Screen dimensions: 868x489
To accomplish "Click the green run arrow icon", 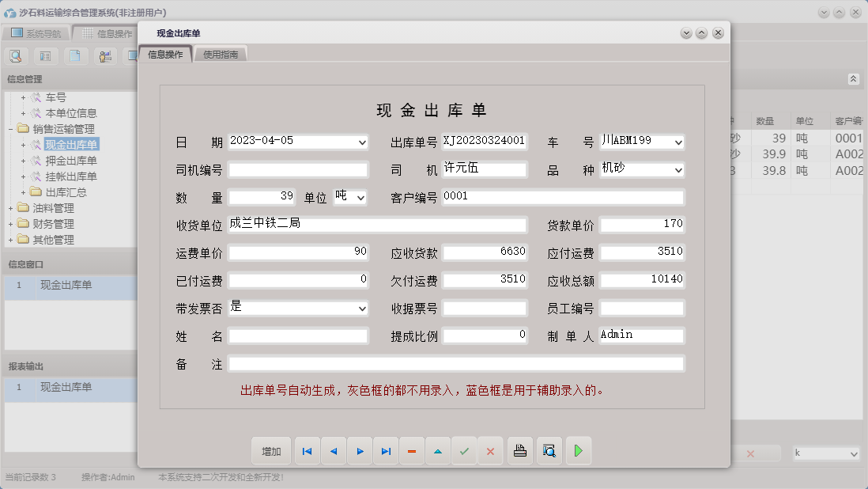I will pyautogui.click(x=576, y=450).
